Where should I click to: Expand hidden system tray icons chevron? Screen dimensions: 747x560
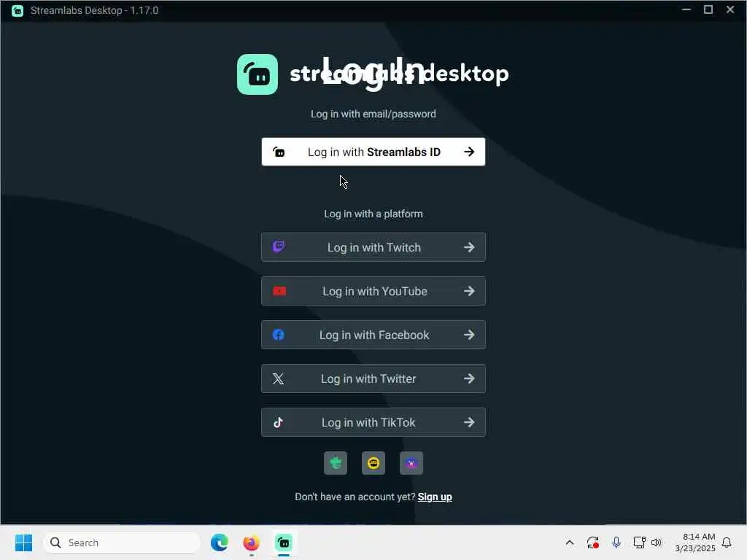pyautogui.click(x=569, y=542)
